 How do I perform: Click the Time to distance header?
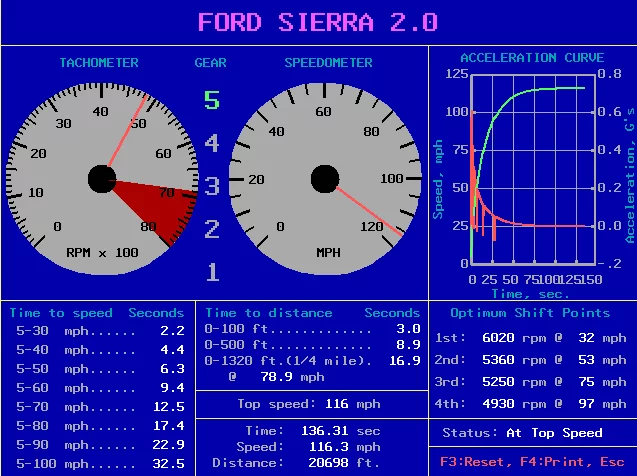click(x=269, y=313)
